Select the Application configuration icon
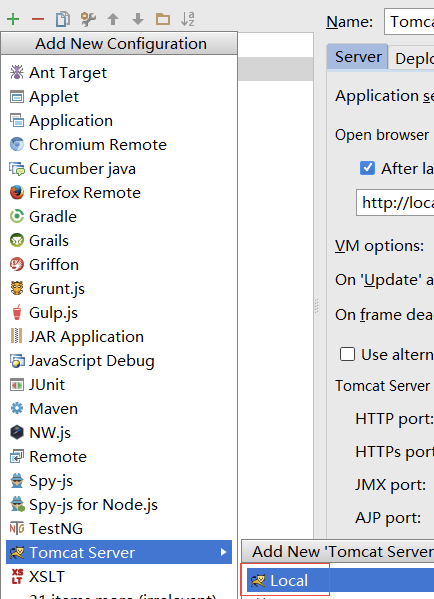The height and width of the screenshot is (599, 434). (x=17, y=120)
